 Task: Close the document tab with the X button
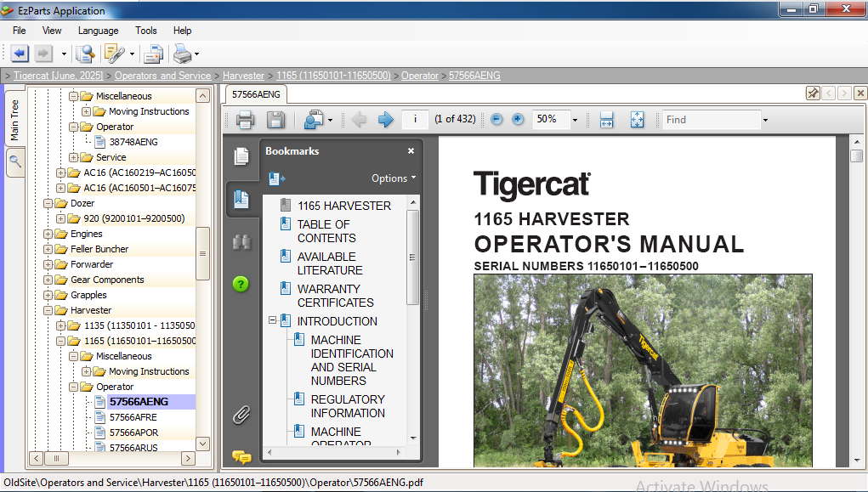click(860, 93)
